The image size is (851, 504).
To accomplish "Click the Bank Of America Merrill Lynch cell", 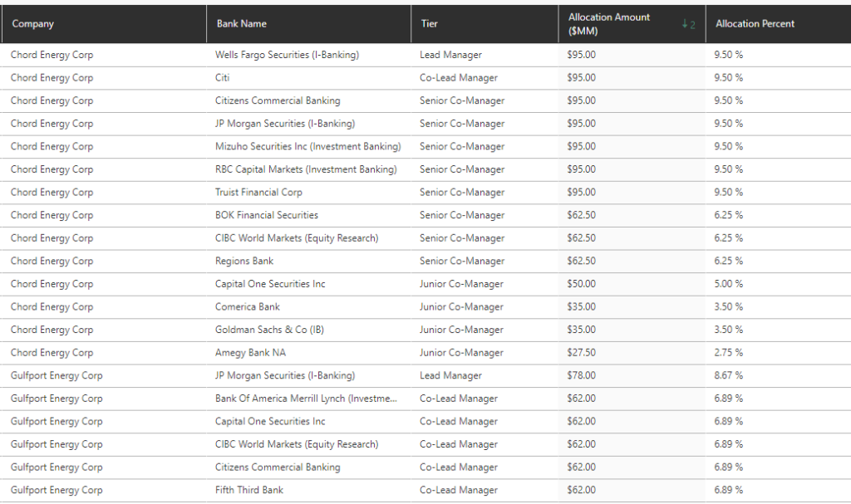I will pos(306,399).
